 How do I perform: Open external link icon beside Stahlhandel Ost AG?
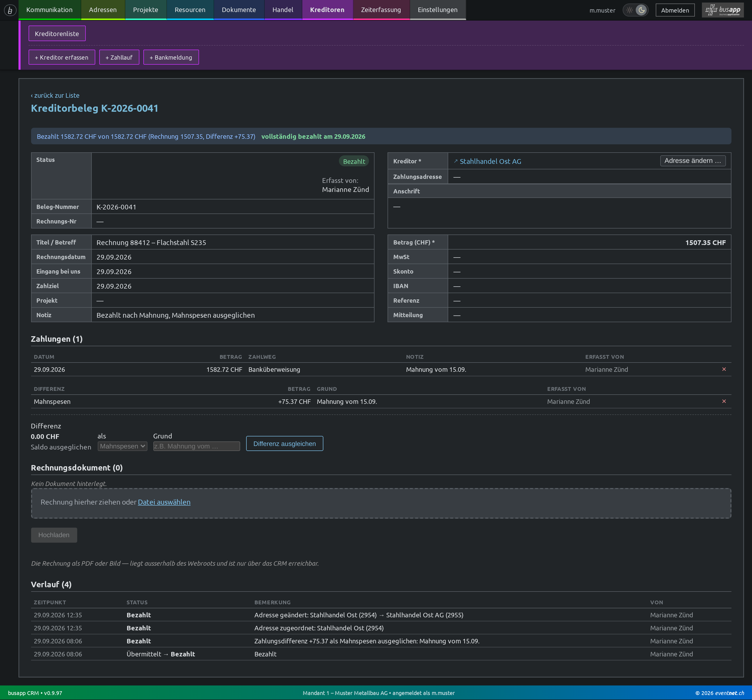click(x=455, y=162)
